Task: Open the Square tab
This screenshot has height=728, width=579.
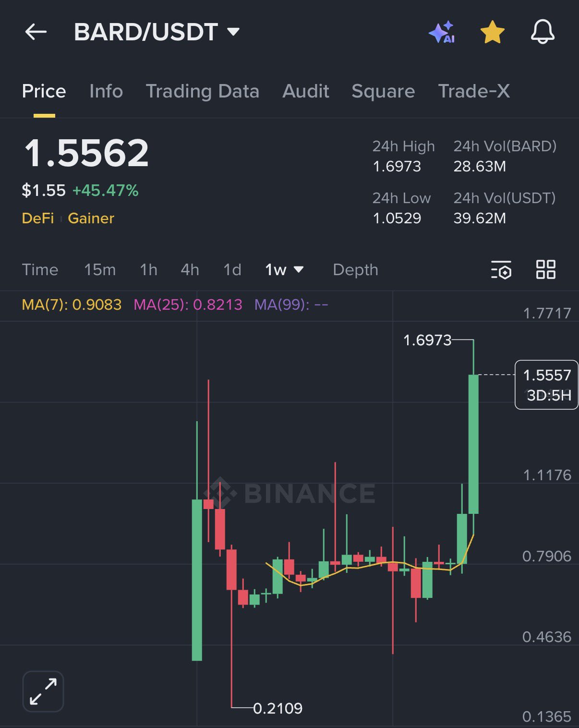Action: coord(383,91)
